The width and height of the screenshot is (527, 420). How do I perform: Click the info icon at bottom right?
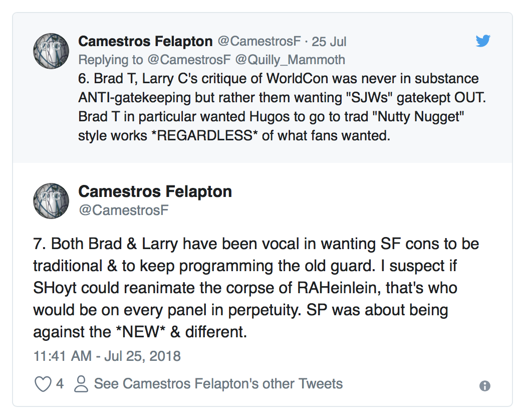(x=484, y=385)
